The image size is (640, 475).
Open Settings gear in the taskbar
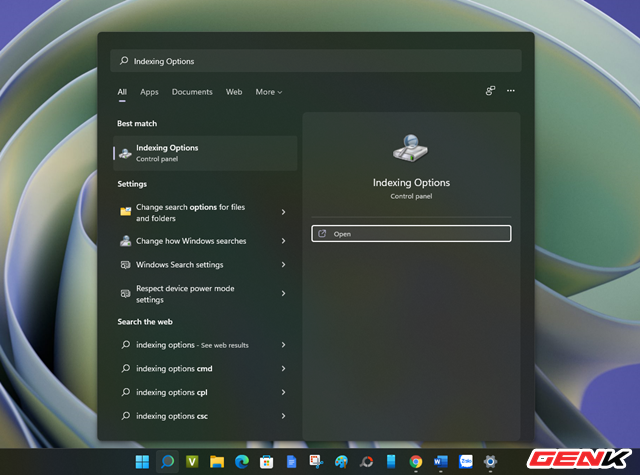[x=490, y=462]
